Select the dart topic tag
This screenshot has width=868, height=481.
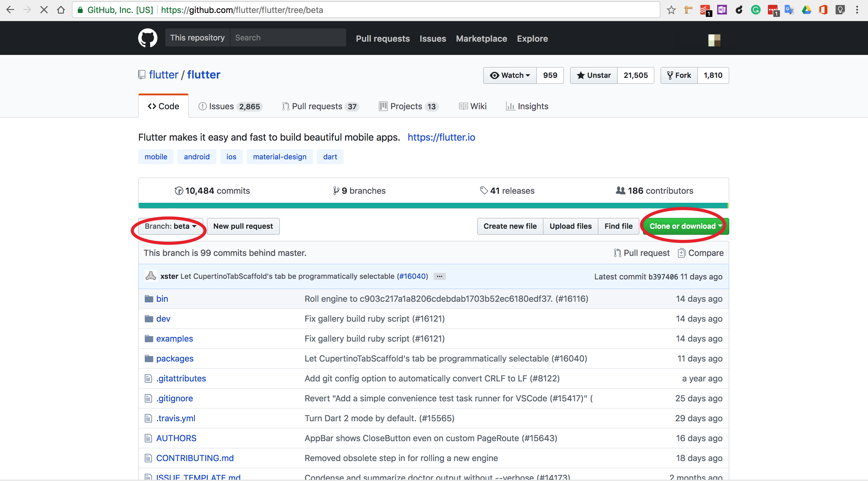click(330, 157)
